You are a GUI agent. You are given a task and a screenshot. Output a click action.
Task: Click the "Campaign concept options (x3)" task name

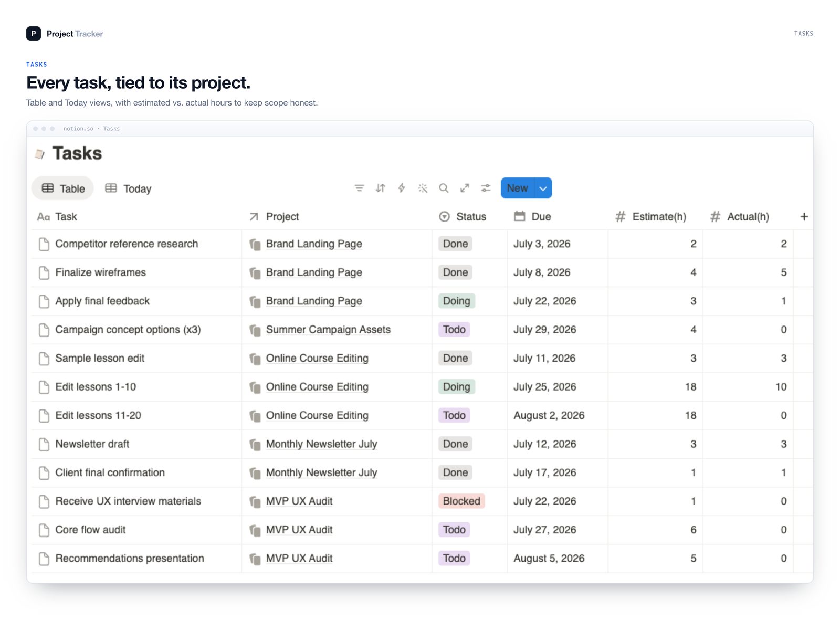click(128, 330)
